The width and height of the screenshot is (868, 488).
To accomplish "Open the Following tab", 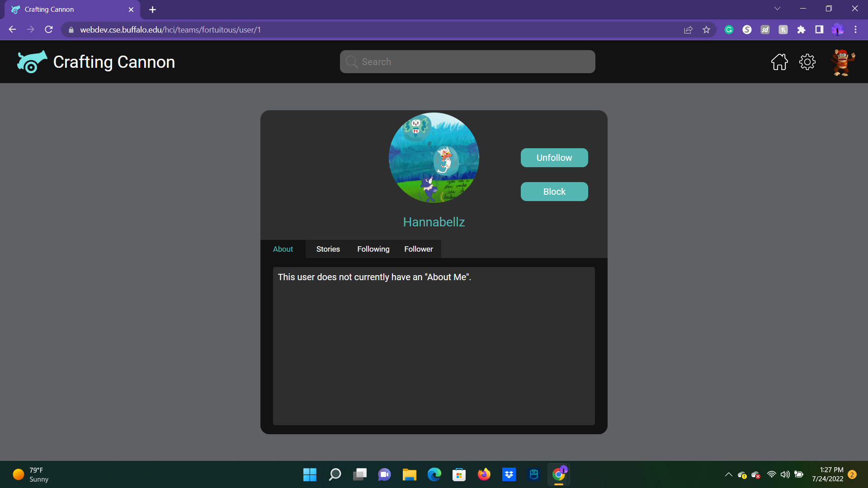I will point(373,249).
